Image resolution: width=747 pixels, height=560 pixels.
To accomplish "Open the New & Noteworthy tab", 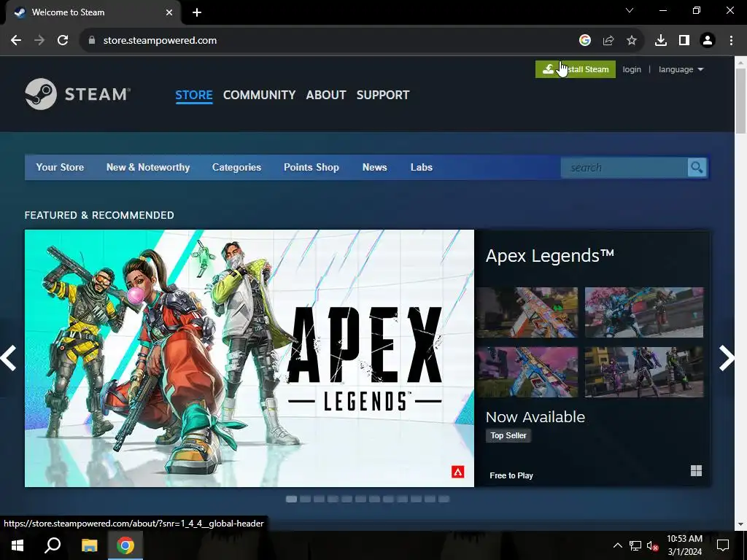I will (148, 167).
